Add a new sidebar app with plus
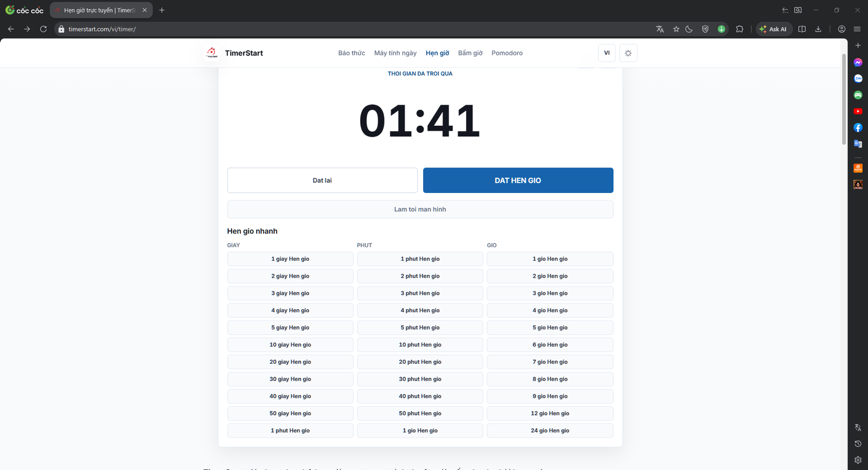868x470 pixels. [x=858, y=46]
